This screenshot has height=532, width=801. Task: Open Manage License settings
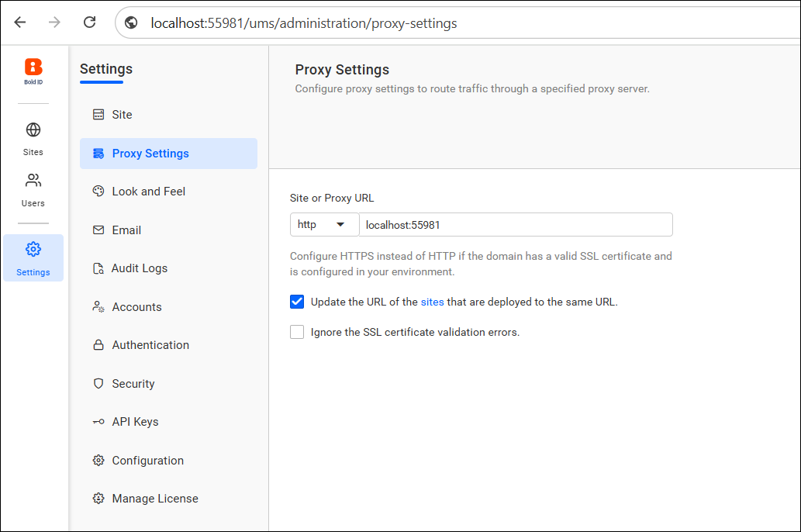point(155,498)
